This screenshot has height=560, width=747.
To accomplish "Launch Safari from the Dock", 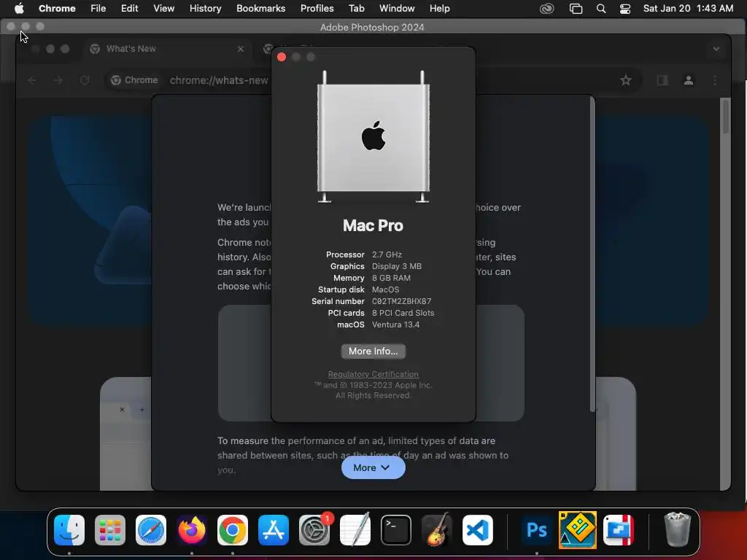I will click(151, 530).
